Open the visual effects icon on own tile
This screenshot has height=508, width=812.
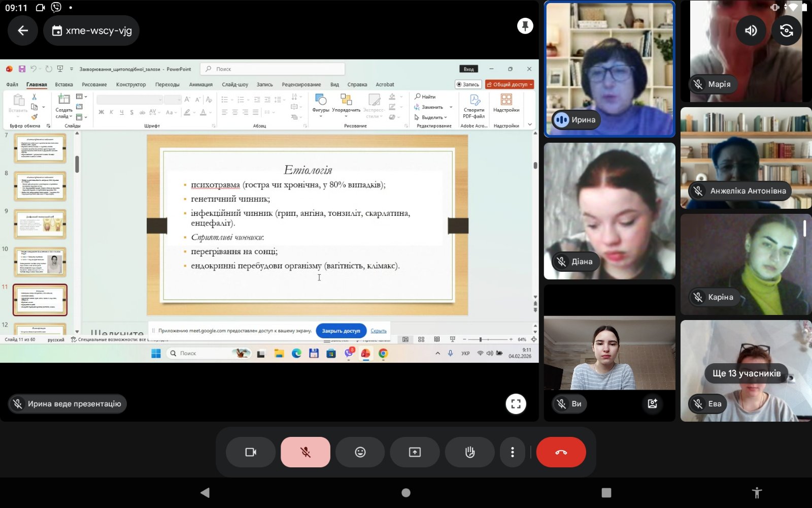[652, 404]
